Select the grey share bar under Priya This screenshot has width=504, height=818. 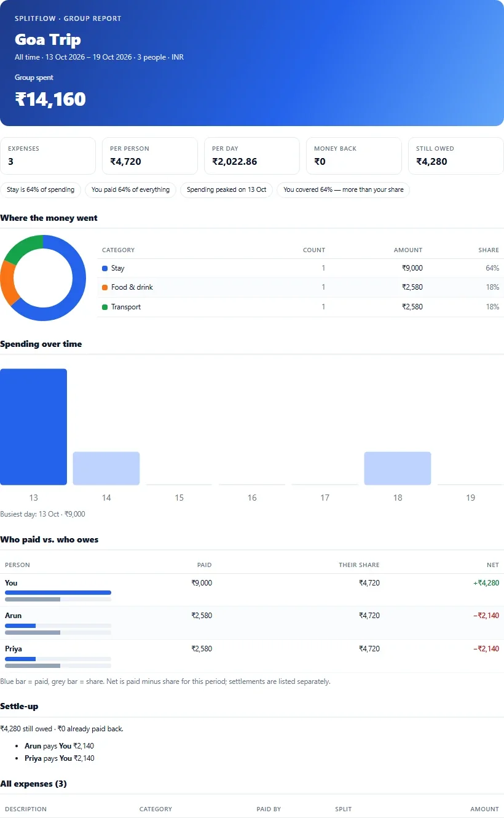(33, 665)
